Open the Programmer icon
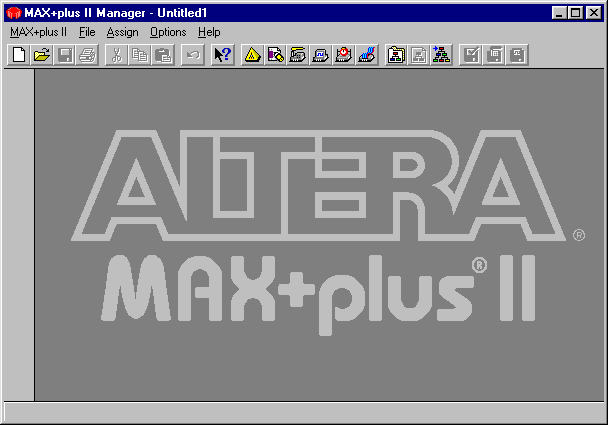Screen dimensions: 608x425 coord(366,55)
